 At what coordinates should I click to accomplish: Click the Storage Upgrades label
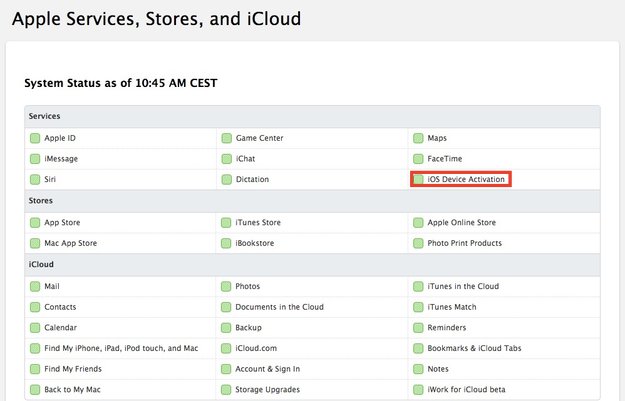click(267, 389)
